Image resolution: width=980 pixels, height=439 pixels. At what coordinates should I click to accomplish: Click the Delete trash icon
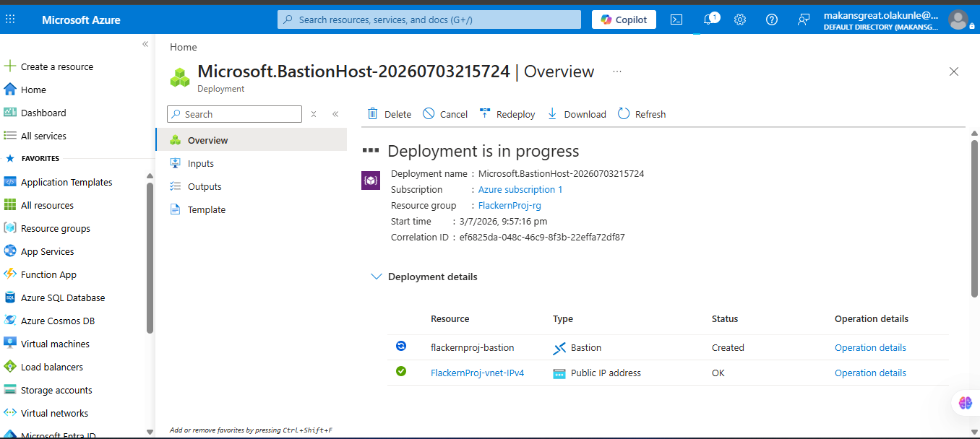[373, 113]
